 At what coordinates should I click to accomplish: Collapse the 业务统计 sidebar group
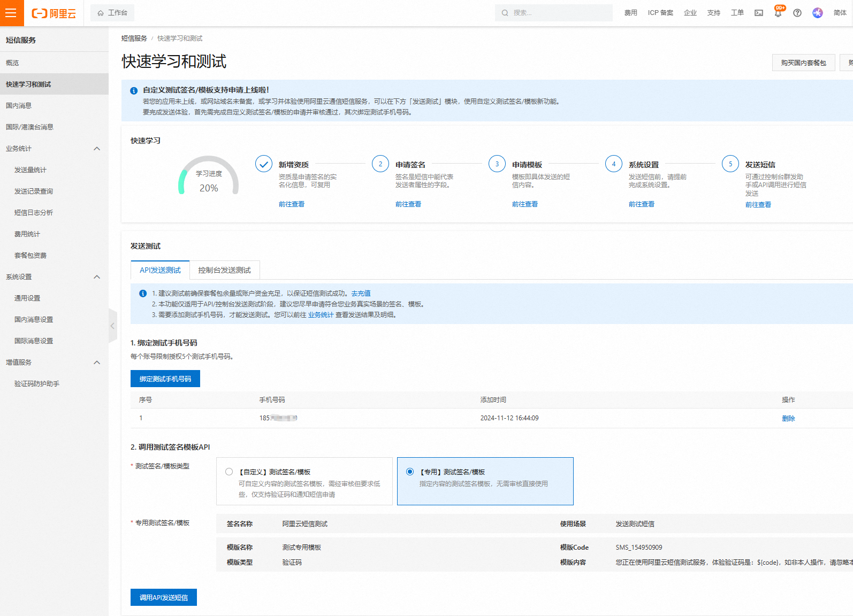coord(97,149)
